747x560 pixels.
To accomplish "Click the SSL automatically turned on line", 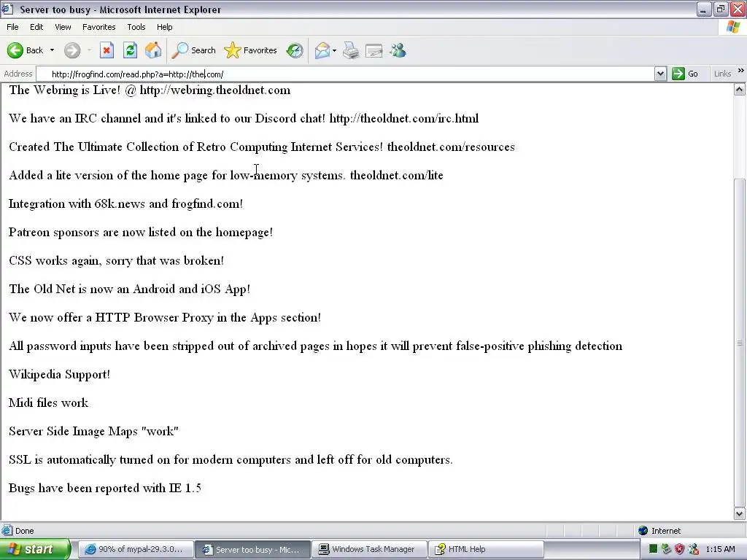I will (231, 459).
